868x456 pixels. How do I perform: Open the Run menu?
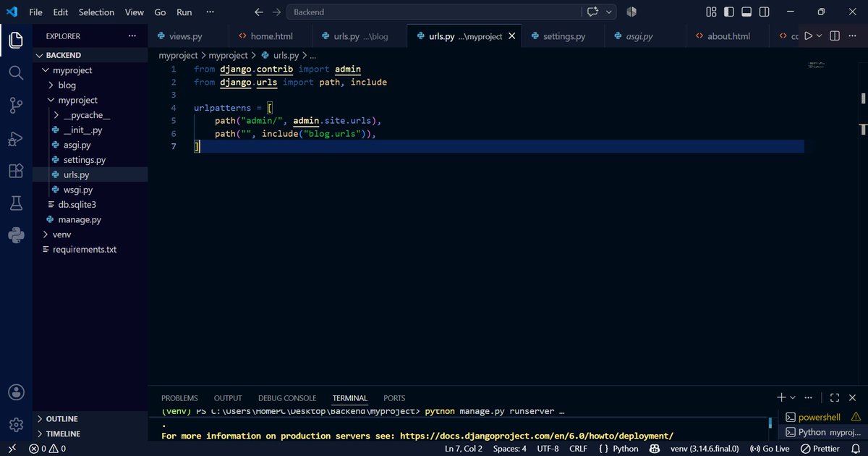pos(184,12)
